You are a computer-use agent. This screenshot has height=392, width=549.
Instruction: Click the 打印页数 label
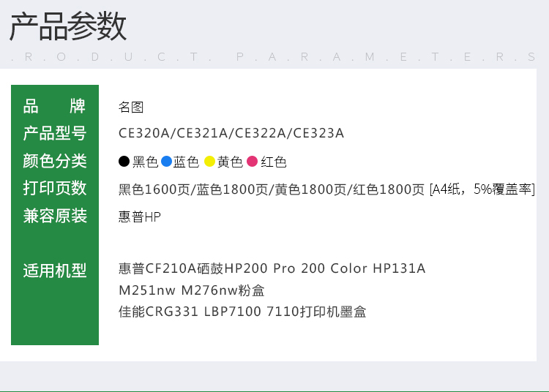(x=55, y=189)
